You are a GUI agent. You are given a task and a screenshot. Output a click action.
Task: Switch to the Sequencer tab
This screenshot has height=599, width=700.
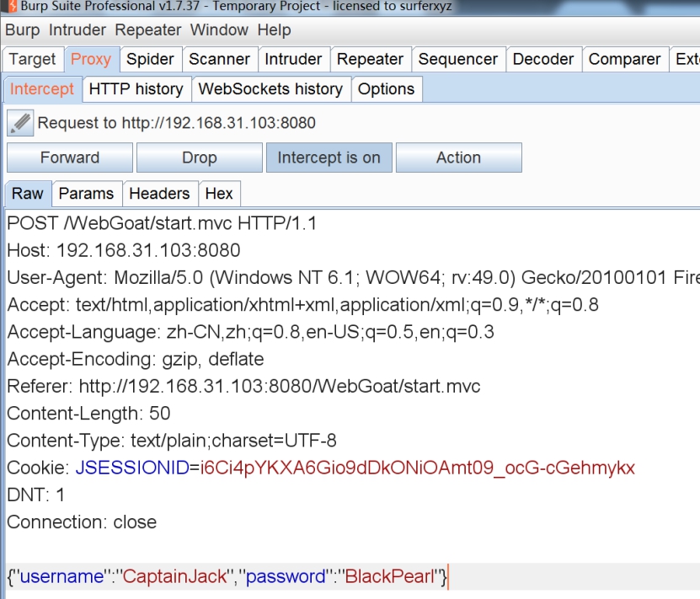click(458, 59)
